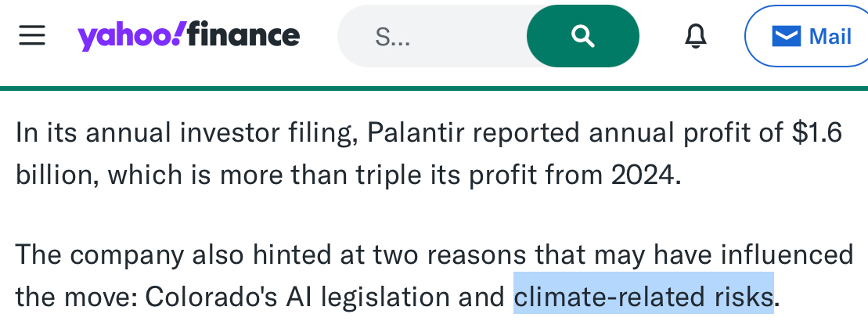Image resolution: width=868 pixels, height=332 pixels.
Task: Open the hamburger navigation menu
Action: (32, 36)
